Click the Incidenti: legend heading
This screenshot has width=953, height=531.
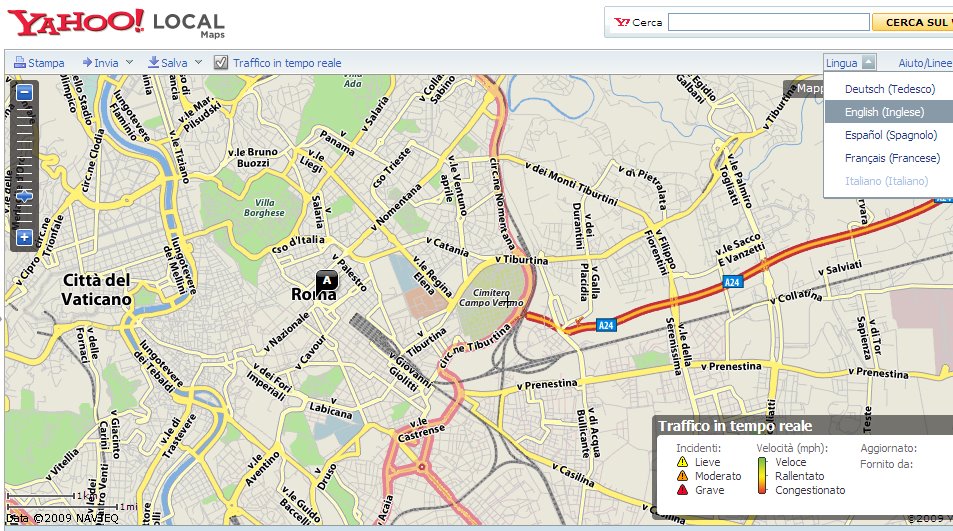click(698, 448)
